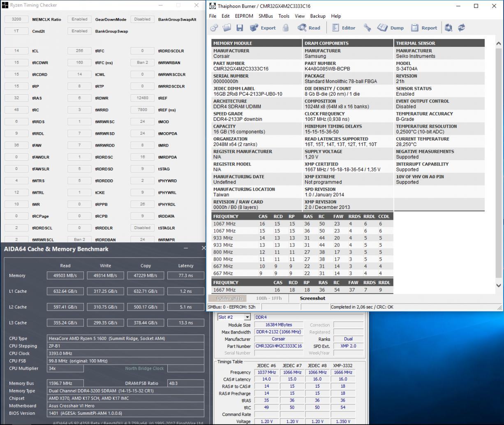Click the Completed in 2,06 sec status text
This screenshot has width=504, height=425.
(362, 307)
